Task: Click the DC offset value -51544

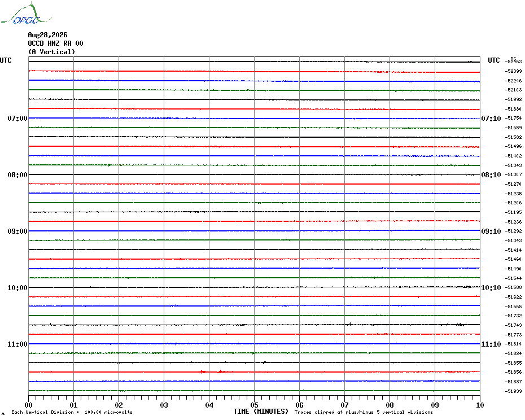Action: point(514,278)
